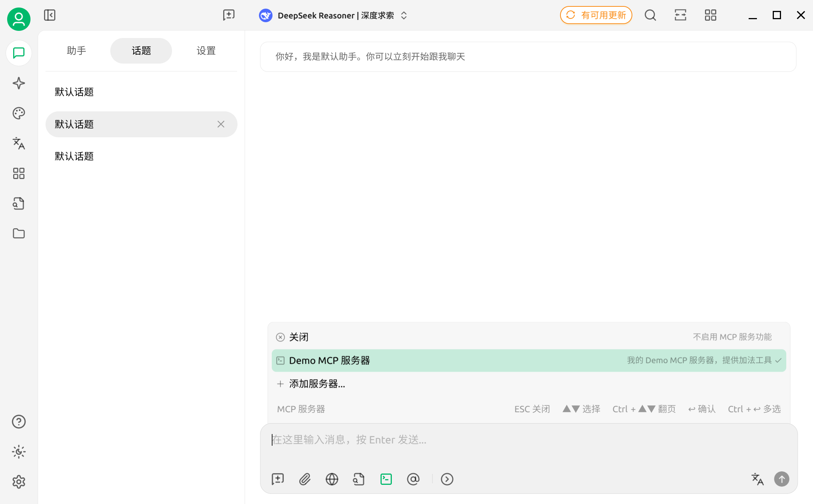The image size is (813, 504).
Task: Click 添加服务器... option
Action: click(x=529, y=384)
